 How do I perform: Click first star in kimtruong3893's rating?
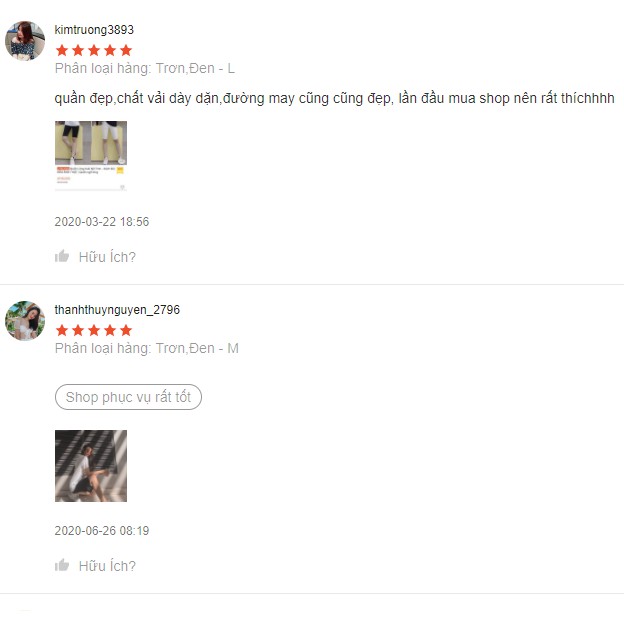[x=62, y=51]
